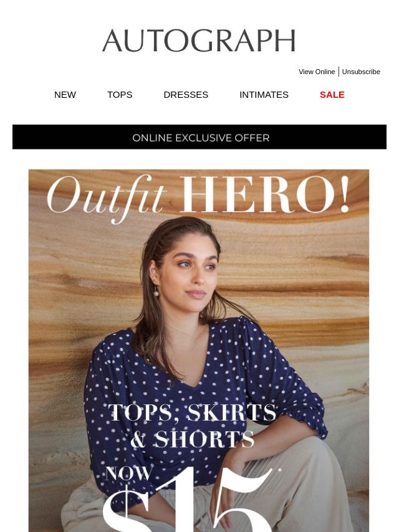Open the INTIMATES category
The width and height of the screenshot is (399, 532).
264,95
